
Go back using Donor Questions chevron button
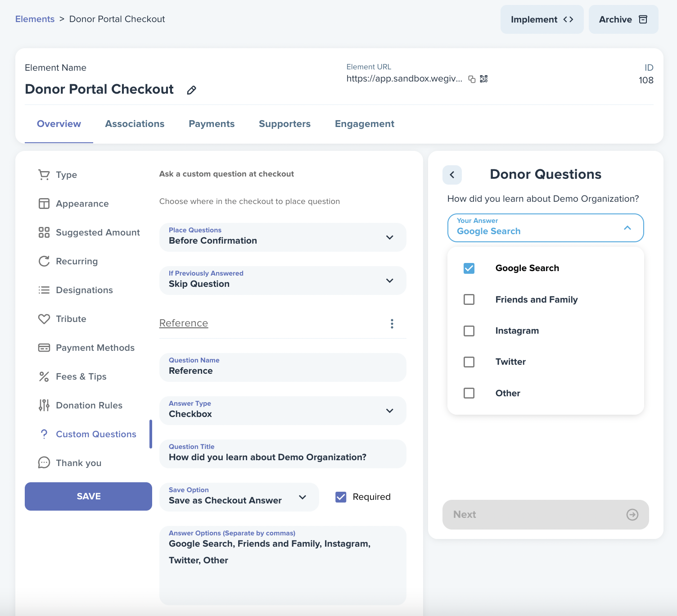452,175
